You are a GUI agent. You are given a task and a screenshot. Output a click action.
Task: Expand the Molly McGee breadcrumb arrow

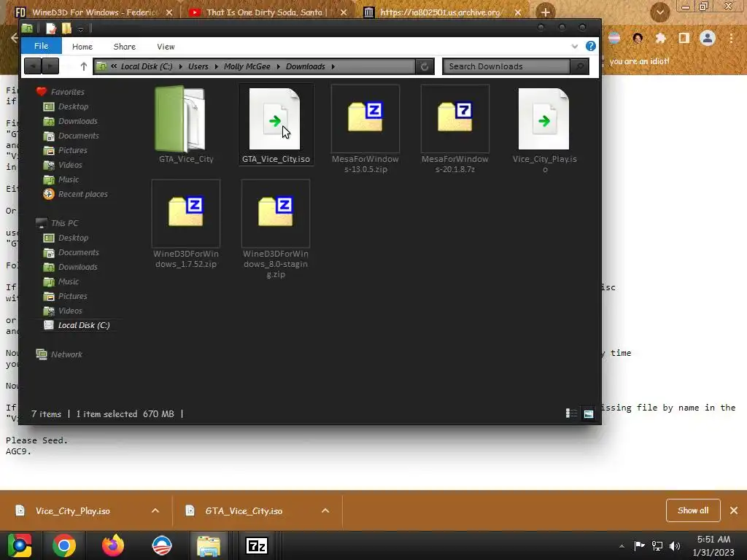[x=278, y=66]
